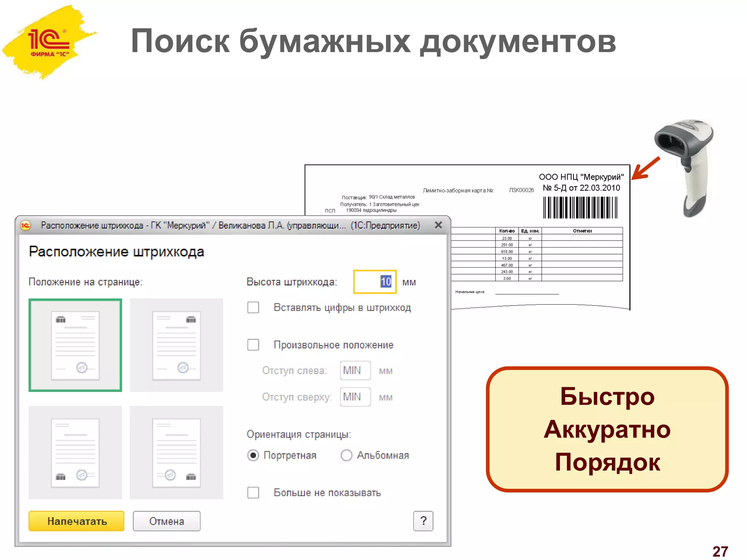The width and height of the screenshot is (747, 560).
Task: Click the 'Ед. изм.' column header
Action: (530, 231)
